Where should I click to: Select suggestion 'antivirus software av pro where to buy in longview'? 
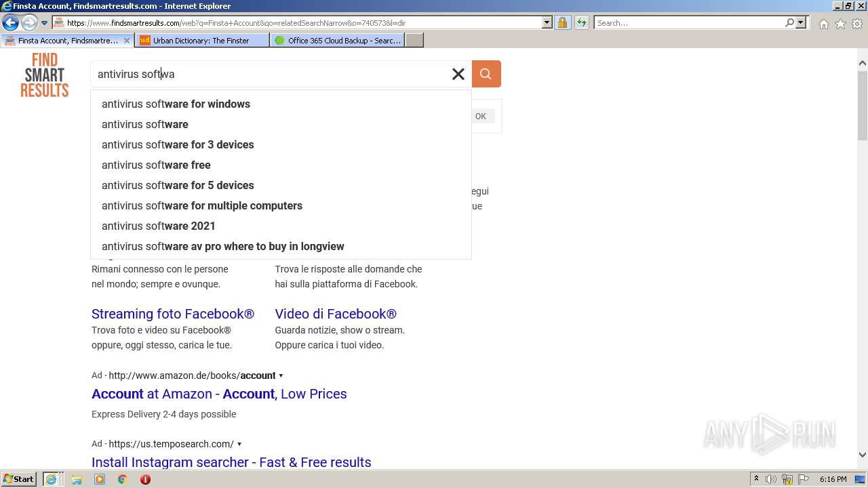281,246
